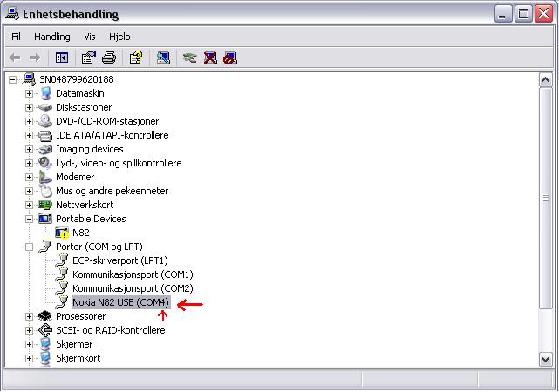Click the vertical scrollbar thumb
This screenshot has height=392, width=559.
(545, 198)
